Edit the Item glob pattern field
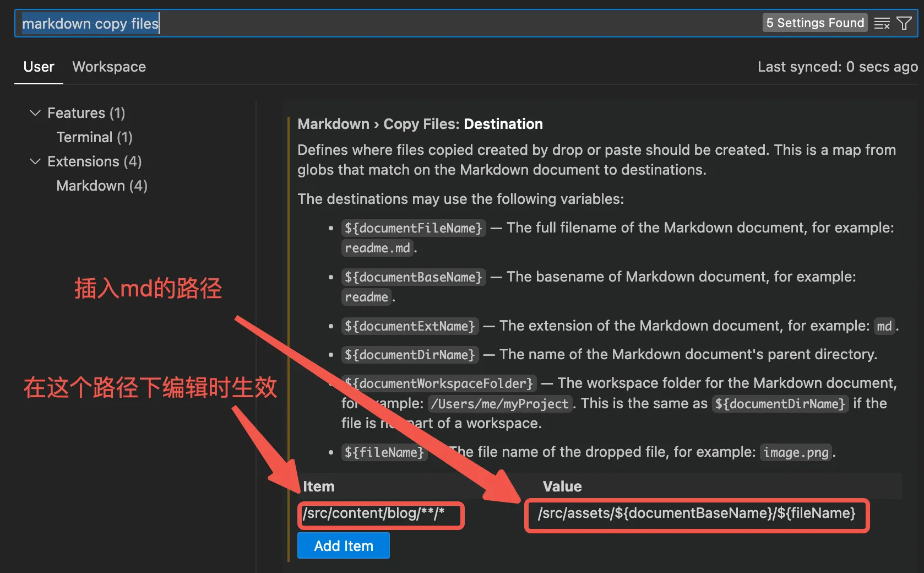 pos(380,514)
